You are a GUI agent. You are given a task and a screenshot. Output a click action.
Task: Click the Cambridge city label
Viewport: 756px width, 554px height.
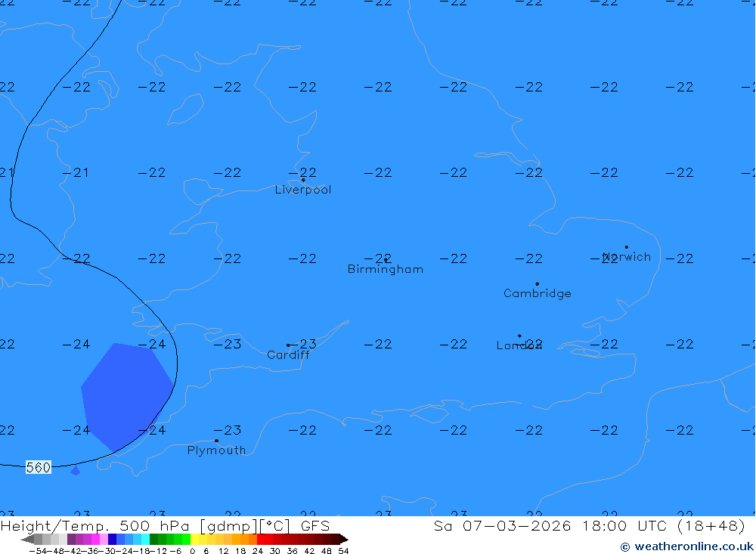[x=537, y=294]
